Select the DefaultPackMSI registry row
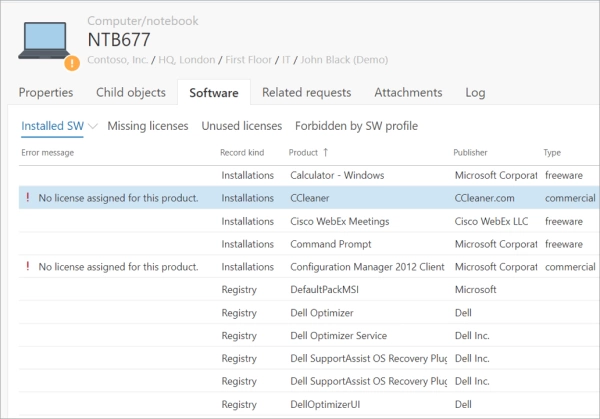 pyautogui.click(x=309, y=290)
